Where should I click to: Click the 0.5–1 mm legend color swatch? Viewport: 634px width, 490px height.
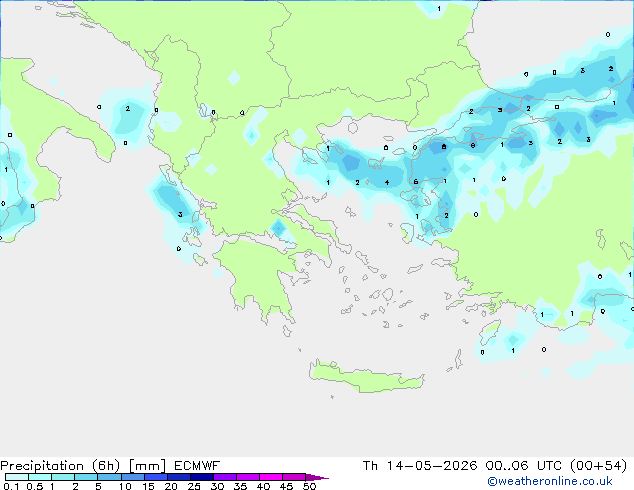pyautogui.click(x=40, y=477)
